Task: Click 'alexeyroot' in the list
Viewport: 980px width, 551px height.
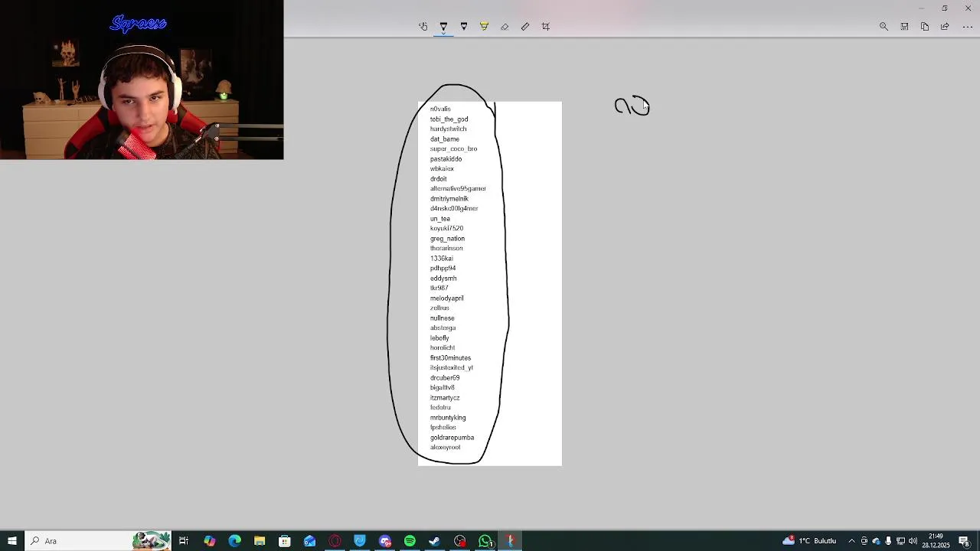Action: coord(445,448)
